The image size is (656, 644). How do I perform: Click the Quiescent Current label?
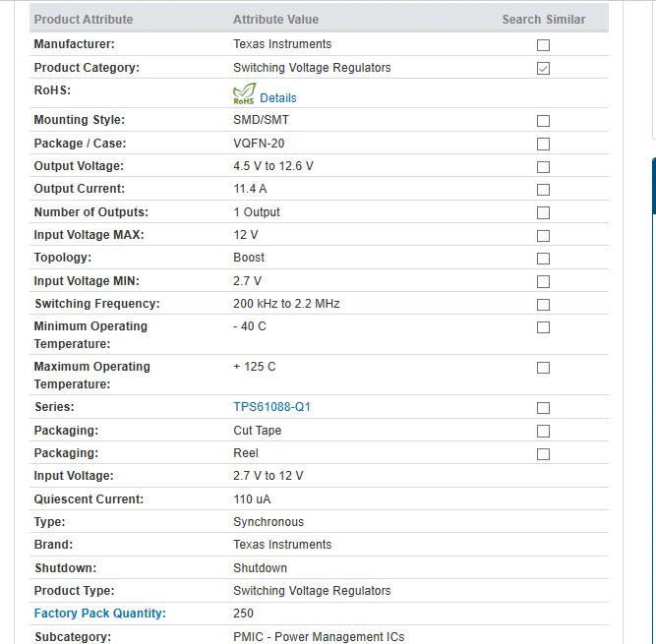[x=89, y=499]
